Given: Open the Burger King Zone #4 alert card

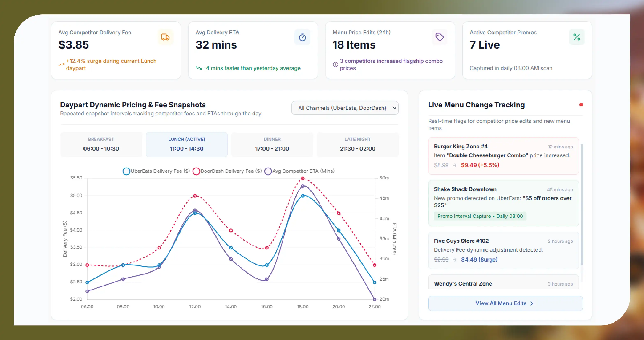Looking at the screenshot, I should pos(503,156).
